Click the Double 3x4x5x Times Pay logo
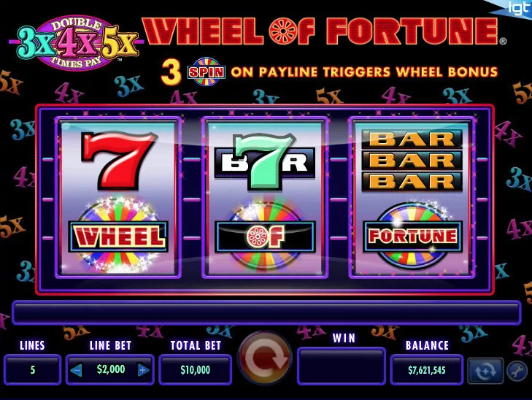The width and height of the screenshot is (532, 400). (77, 42)
